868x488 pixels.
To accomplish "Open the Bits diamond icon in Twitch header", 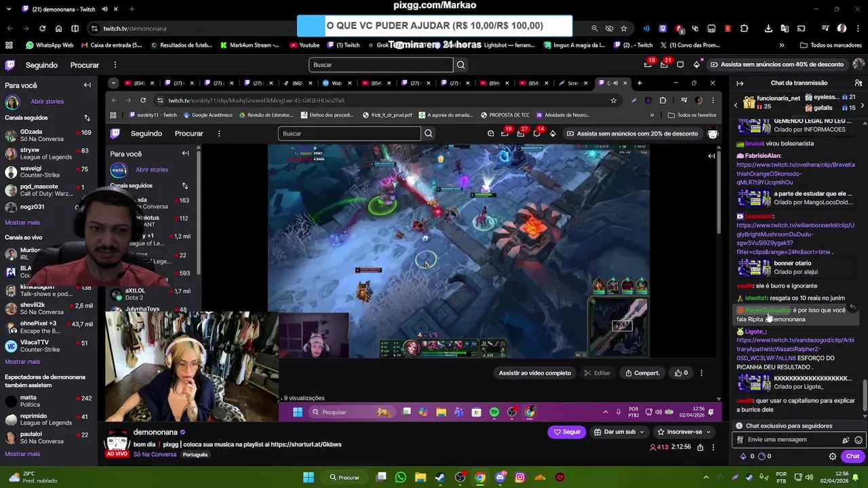I will [x=696, y=64].
